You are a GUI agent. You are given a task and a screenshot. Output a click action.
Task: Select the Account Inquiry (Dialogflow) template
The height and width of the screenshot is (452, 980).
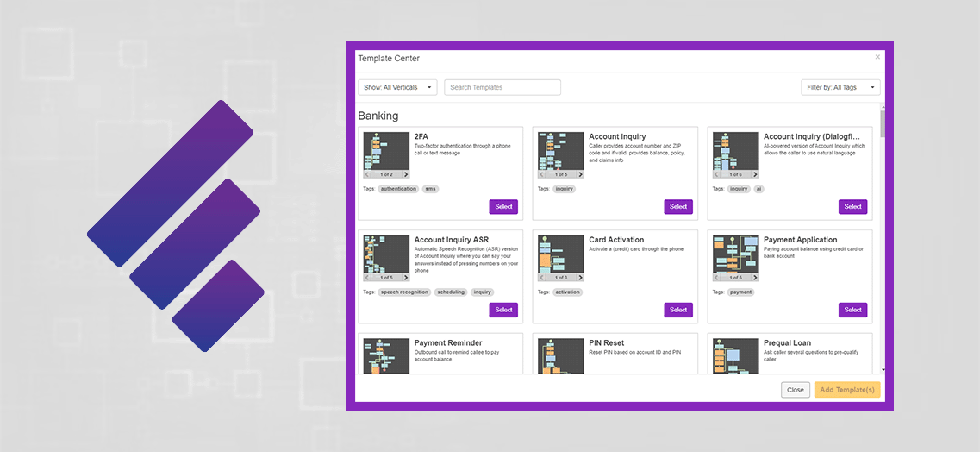[852, 207]
